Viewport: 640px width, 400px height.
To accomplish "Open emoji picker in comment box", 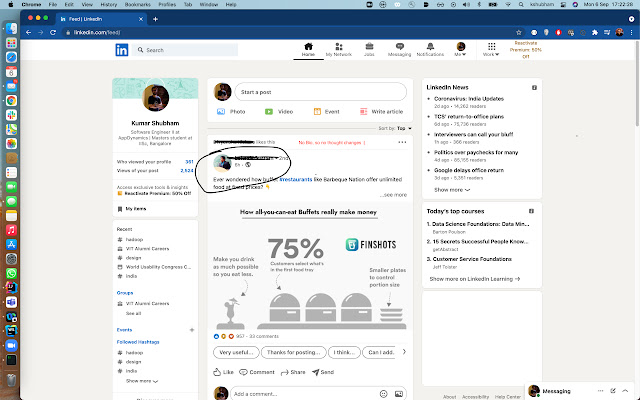I will [383, 394].
